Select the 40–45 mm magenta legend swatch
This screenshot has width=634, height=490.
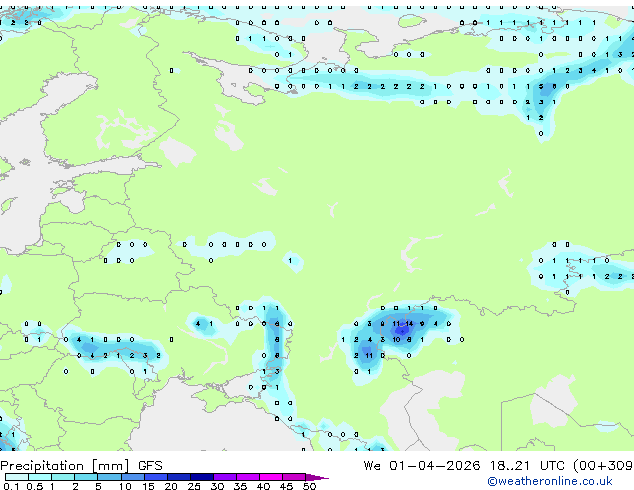(271, 477)
